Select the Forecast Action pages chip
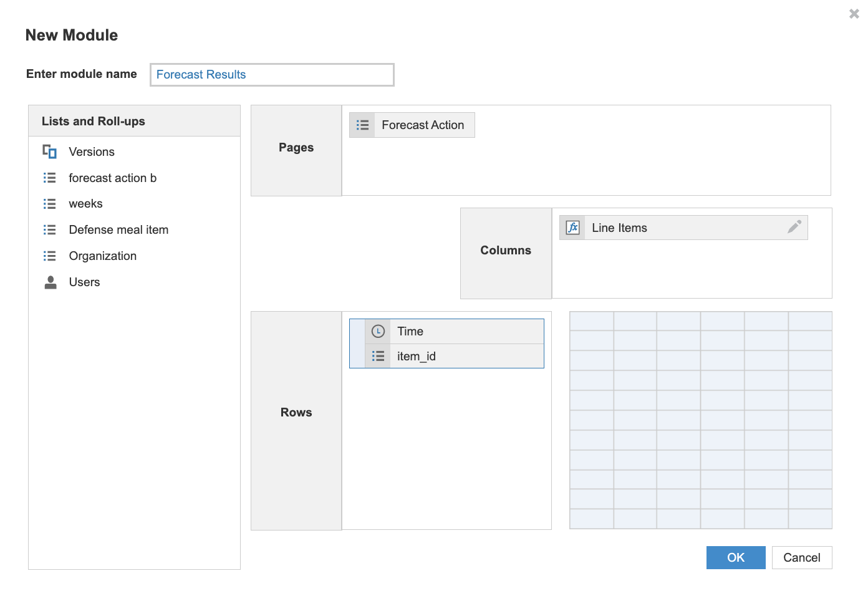Image resolution: width=868 pixels, height=591 pixels. [x=424, y=125]
